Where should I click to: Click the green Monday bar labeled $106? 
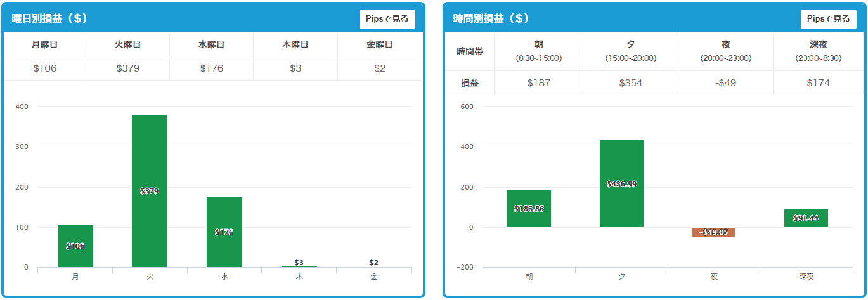[x=75, y=246]
